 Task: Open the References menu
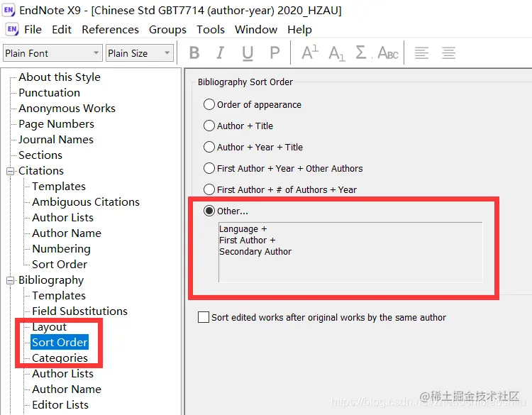tap(110, 30)
